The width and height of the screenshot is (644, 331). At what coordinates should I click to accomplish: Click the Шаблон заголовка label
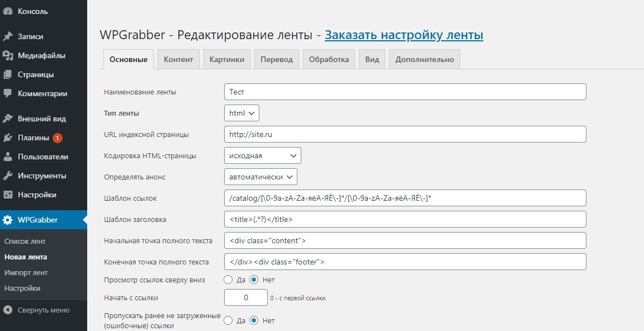coord(135,220)
